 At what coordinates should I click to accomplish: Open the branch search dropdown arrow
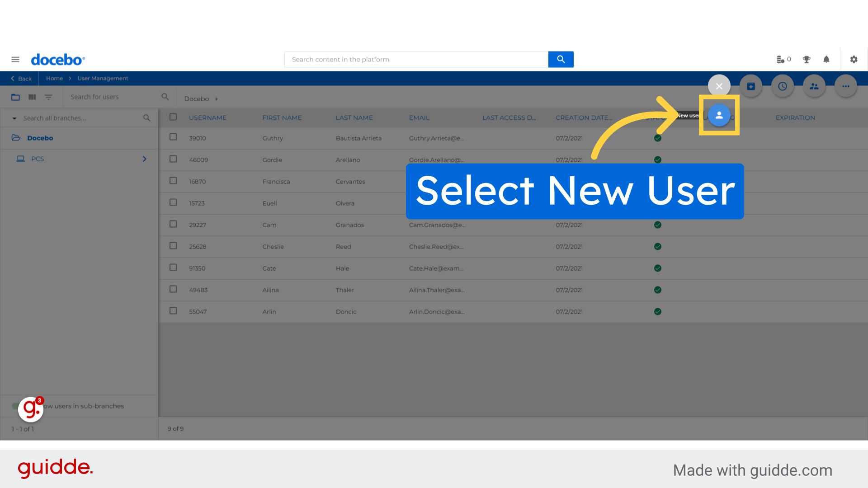[x=14, y=118]
